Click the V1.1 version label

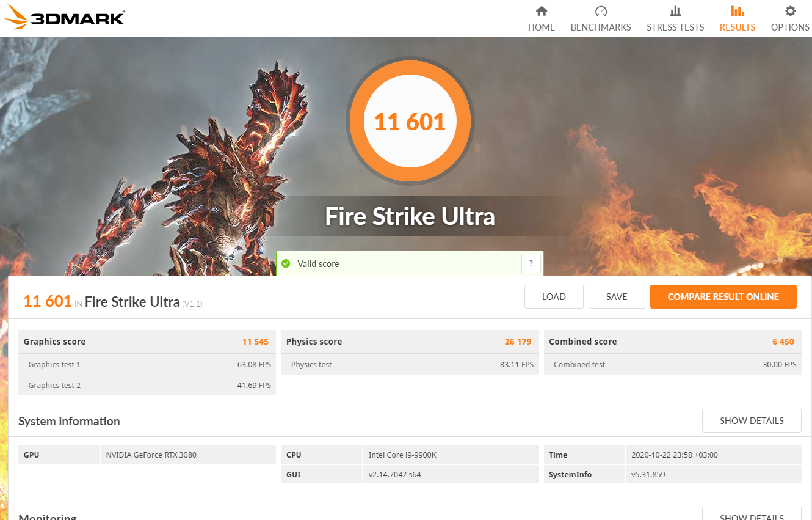(192, 304)
